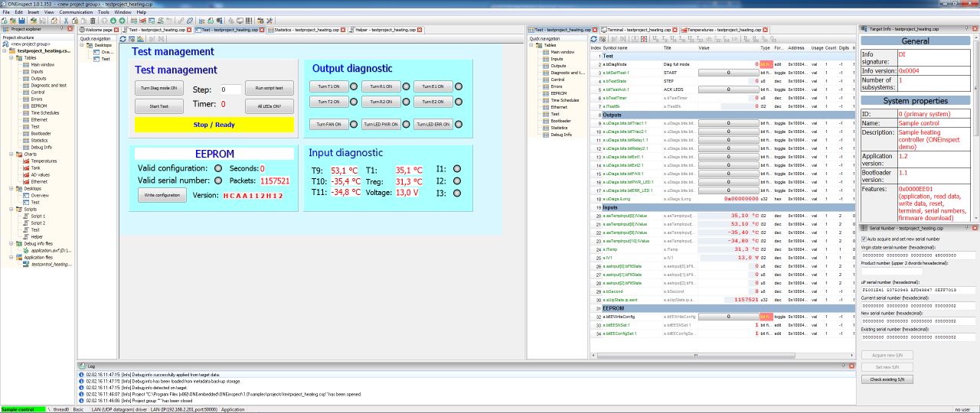Image resolution: width=980 pixels, height=413 pixels.
Task: Open the File menu
Action: click(7, 12)
